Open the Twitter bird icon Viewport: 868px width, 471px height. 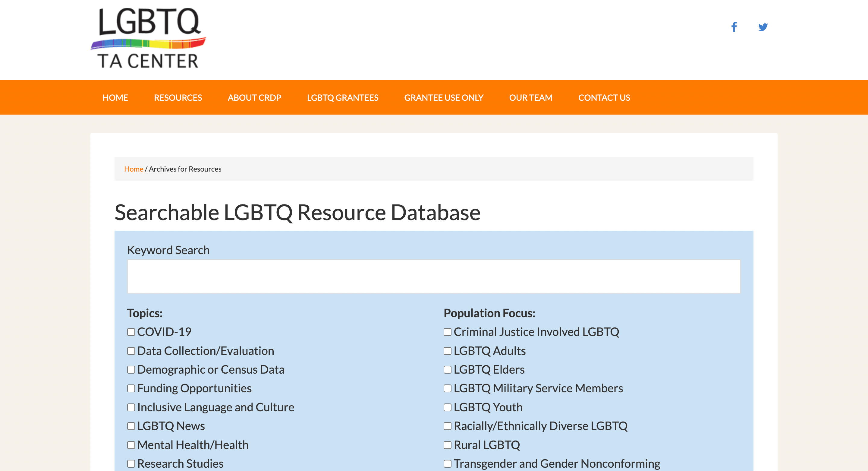coord(763,27)
